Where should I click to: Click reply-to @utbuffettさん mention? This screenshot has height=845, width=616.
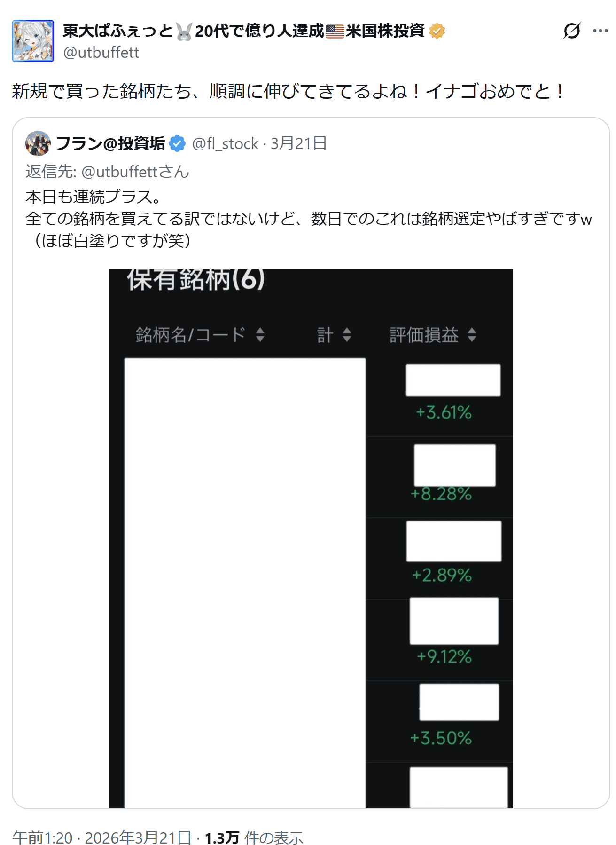point(135,172)
